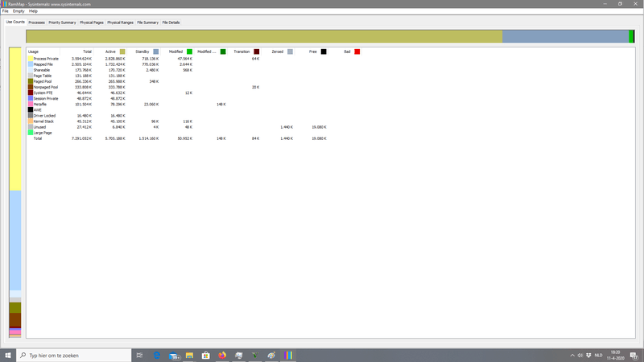Viewport: 644px width, 362px height.
Task: Click the Usage column header
Action: pyautogui.click(x=43, y=51)
